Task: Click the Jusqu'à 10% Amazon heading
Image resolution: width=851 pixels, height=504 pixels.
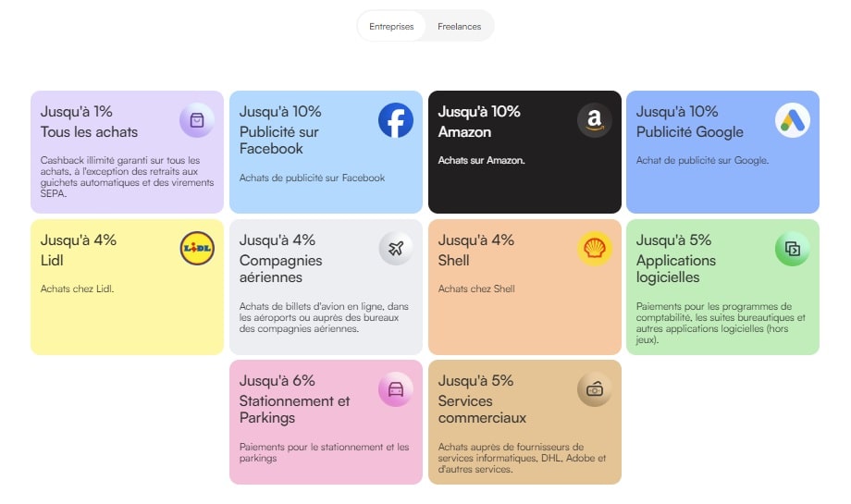Action: point(479,121)
